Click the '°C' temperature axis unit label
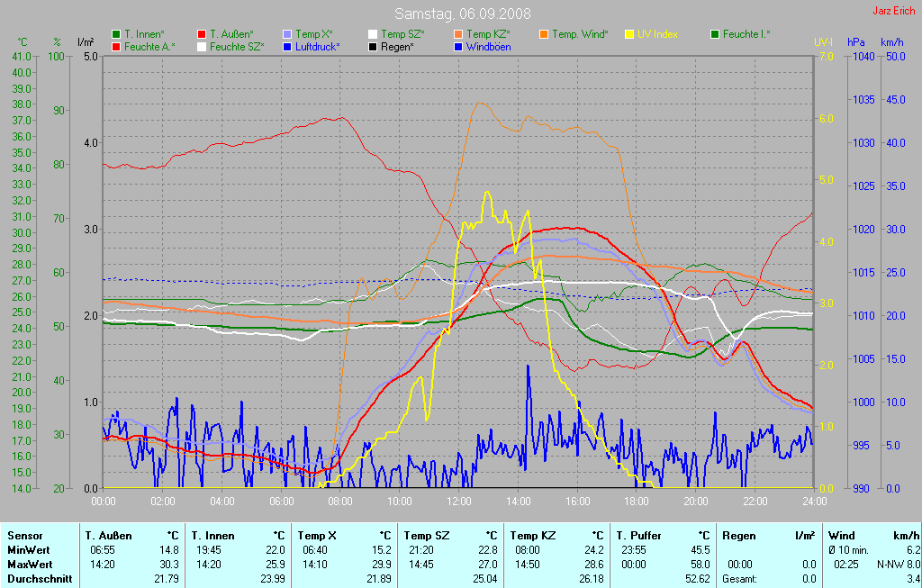This screenshot has height=588, width=922. pos(23,42)
